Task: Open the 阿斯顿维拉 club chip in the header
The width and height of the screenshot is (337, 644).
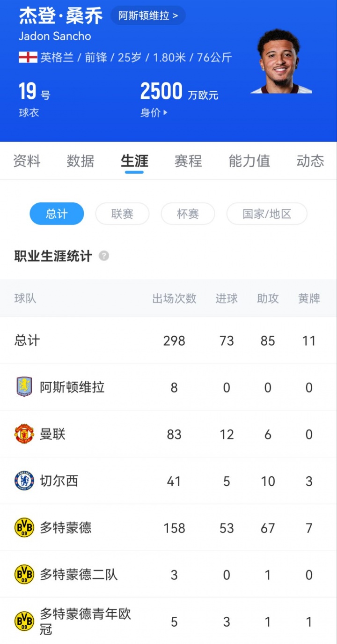Action: 148,15
